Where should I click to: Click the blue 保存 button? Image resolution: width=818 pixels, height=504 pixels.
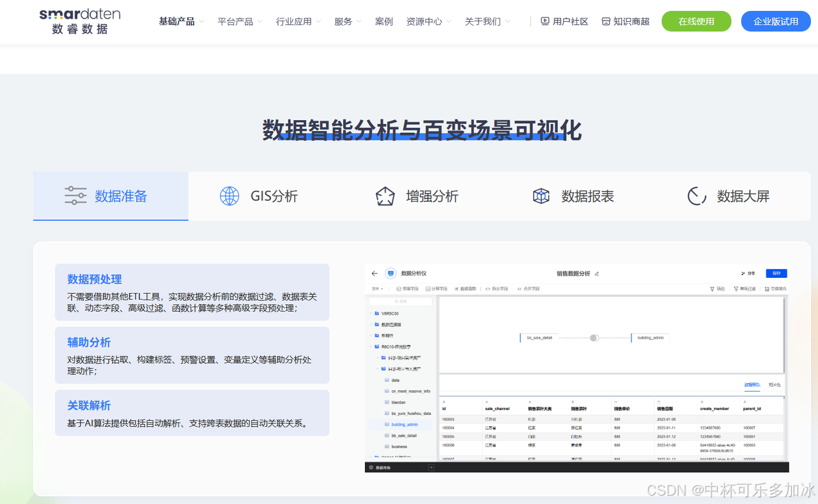[777, 273]
